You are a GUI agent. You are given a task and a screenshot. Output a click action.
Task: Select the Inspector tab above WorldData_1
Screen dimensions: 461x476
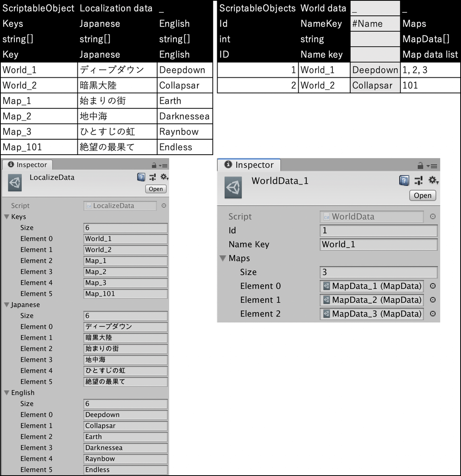click(x=249, y=165)
